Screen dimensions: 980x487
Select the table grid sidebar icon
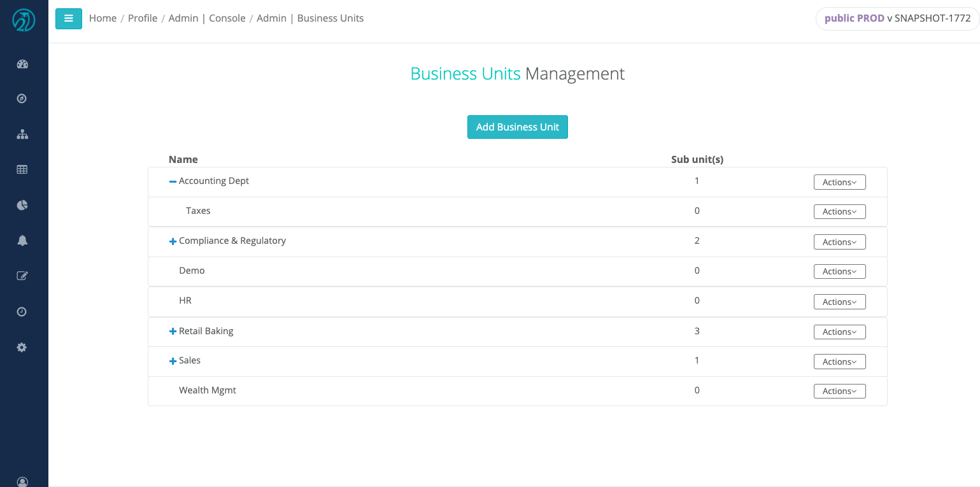(x=22, y=169)
